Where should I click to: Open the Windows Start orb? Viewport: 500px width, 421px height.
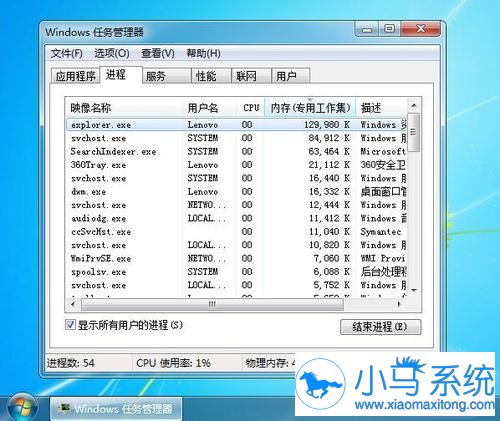[x=22, y=407]
